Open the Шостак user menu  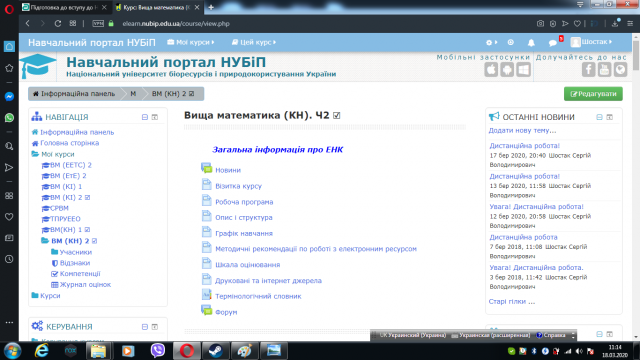(591, 42)
